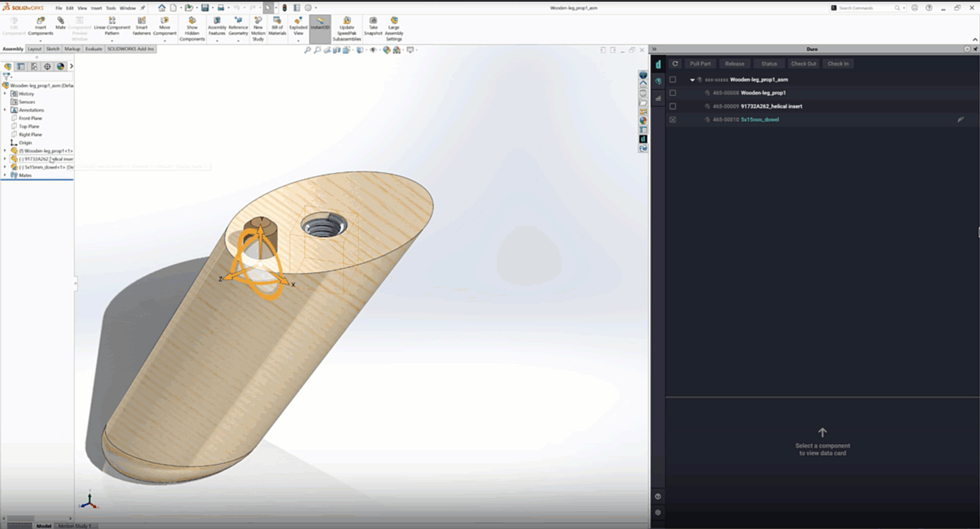Switch to the Evaluate tab
The image size is (980, 529).
pyautogui.click(x=94, y=48)
